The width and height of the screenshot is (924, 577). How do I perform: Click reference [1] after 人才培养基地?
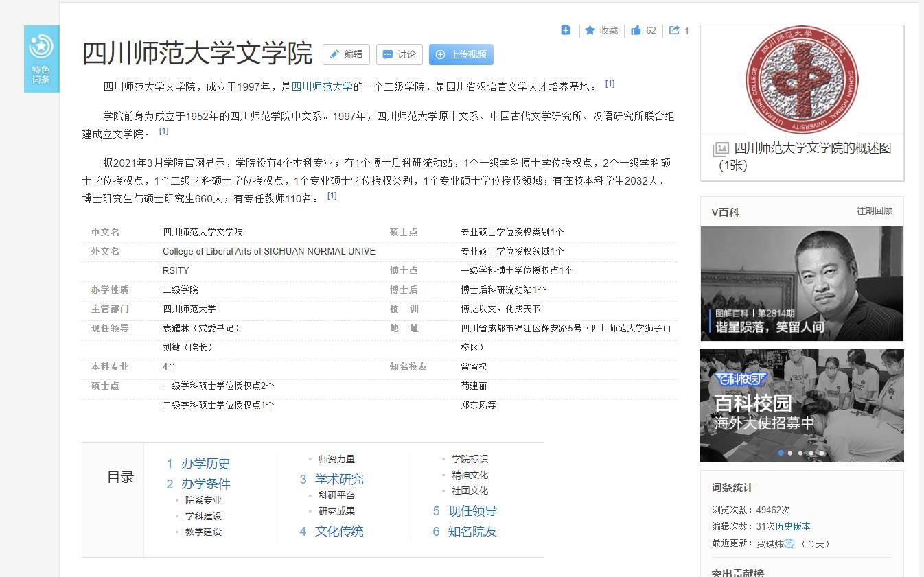click(610, 84)
